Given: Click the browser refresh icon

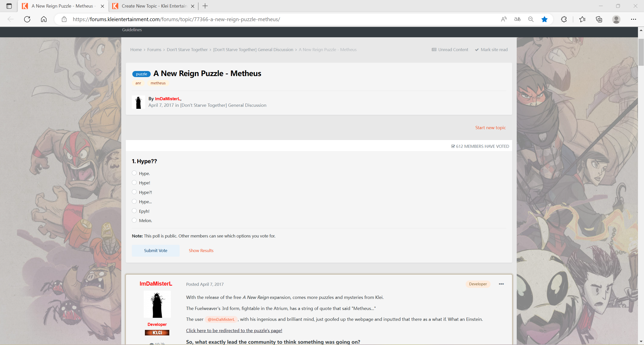Looking at the screenshot, I should pyautogui.click(x=27, y=19).
